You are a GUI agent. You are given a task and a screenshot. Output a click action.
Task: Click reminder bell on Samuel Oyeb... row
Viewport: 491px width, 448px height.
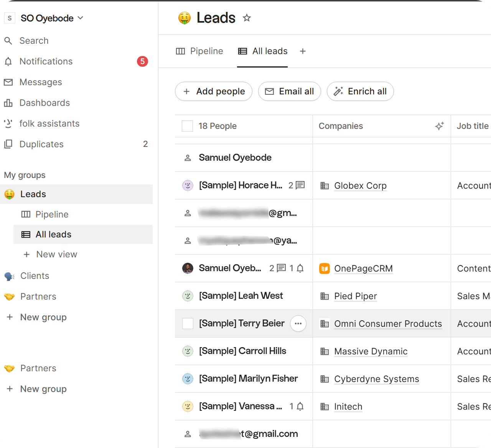(x=300, y=268)
